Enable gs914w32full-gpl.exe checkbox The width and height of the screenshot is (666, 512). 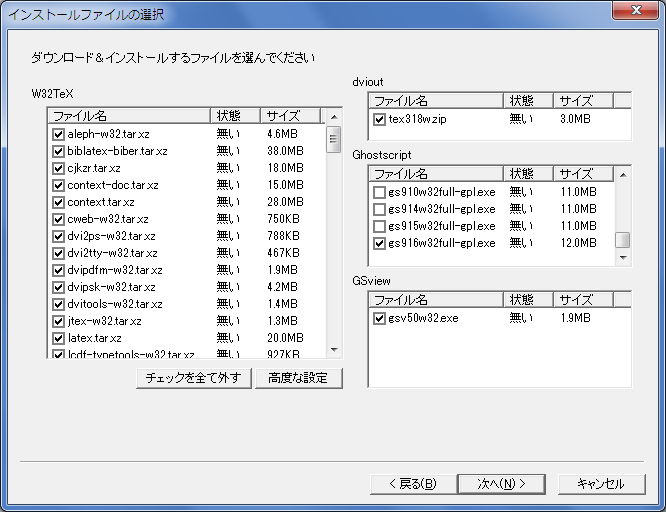379,209
